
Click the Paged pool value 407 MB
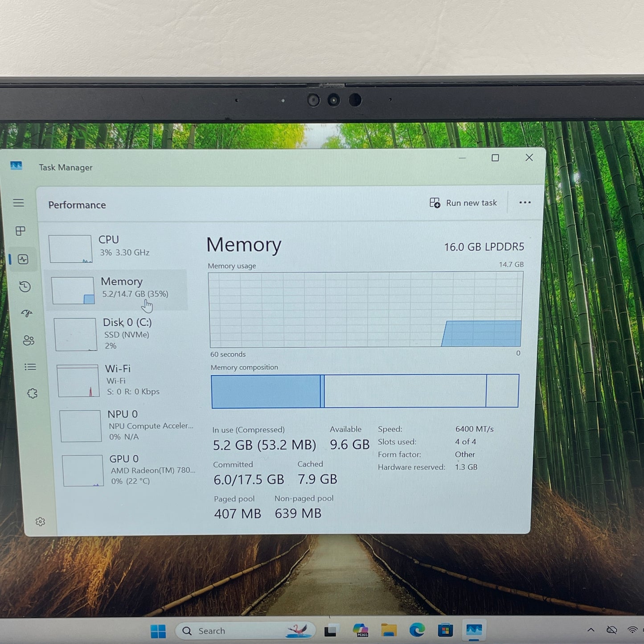click(238, 514)
